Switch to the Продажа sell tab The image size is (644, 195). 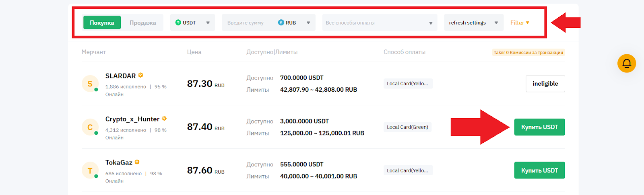click(142, 23)
